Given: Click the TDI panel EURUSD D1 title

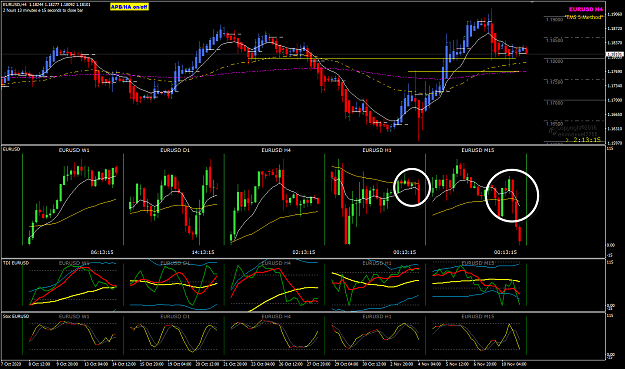Looking at the screenshot, I should click(x=175, y=263).
